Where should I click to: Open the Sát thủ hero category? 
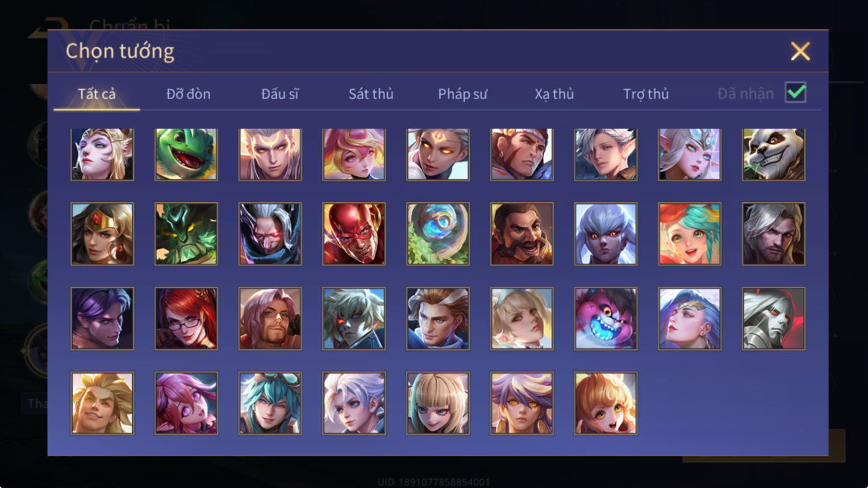click(x=371, y=94)
